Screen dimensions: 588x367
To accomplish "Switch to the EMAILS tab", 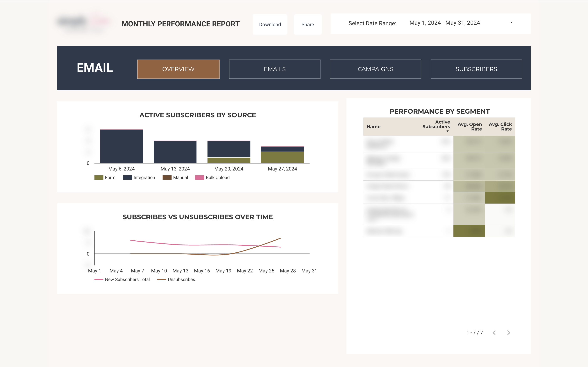I will coord(275,69).
